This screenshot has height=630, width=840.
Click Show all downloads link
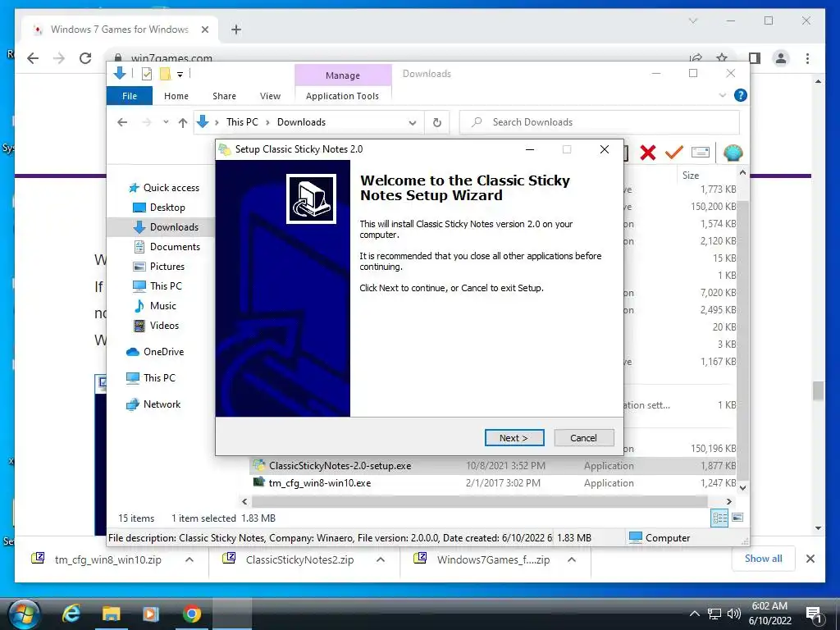pyautogui.click(x=764, y=559)
